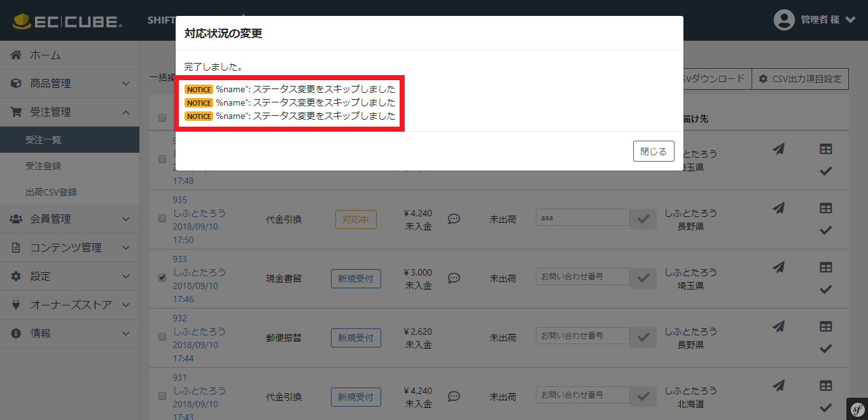Click the tracking number field containing aaa
Screen dimensions: 868x420
click(x=583, y=218)
